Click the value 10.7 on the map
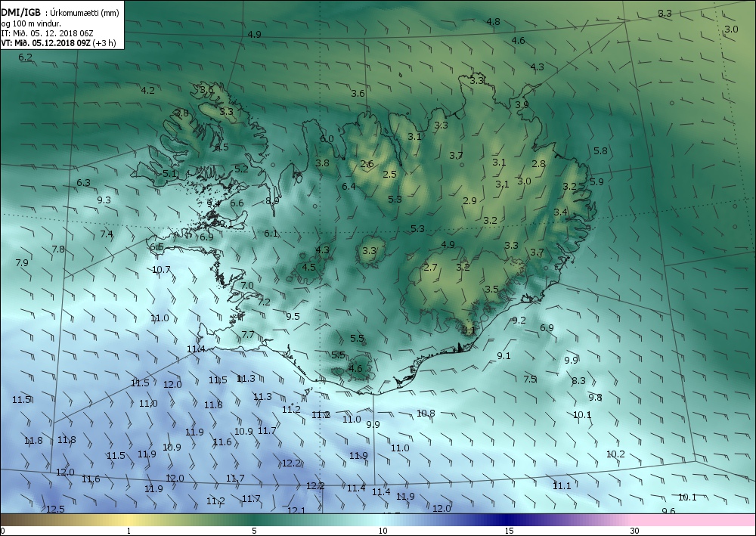The height and width of the screenshot is (536, 756). tap(161, 269)
